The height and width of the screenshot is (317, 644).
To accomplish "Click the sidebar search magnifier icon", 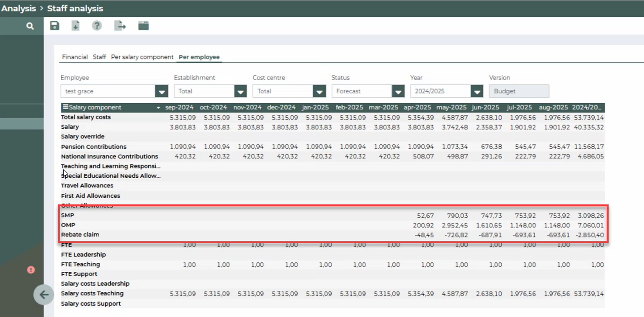I will pos(30,26).
